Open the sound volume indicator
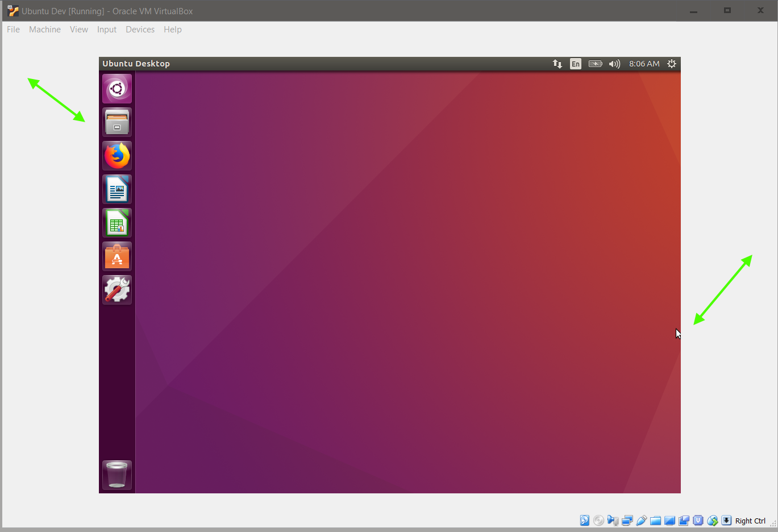 pyautogui.click(x=614, y=64)
